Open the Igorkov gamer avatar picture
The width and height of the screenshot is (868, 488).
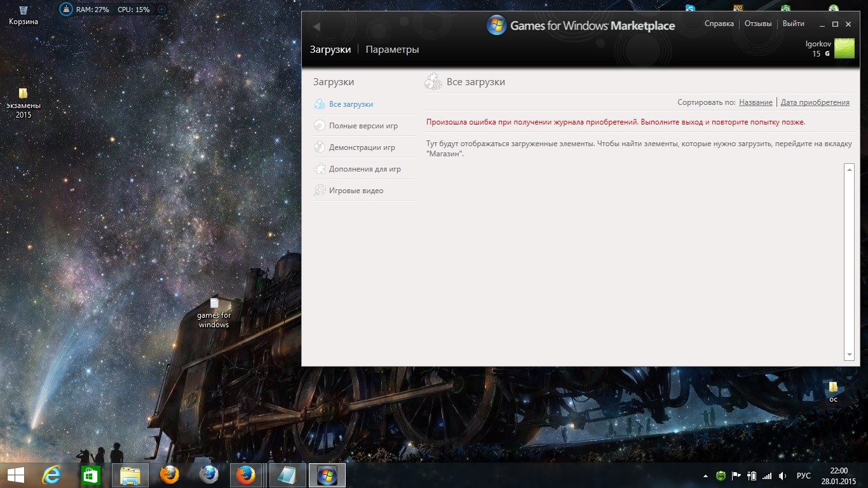pyautogui.click(x=844, y=48)
